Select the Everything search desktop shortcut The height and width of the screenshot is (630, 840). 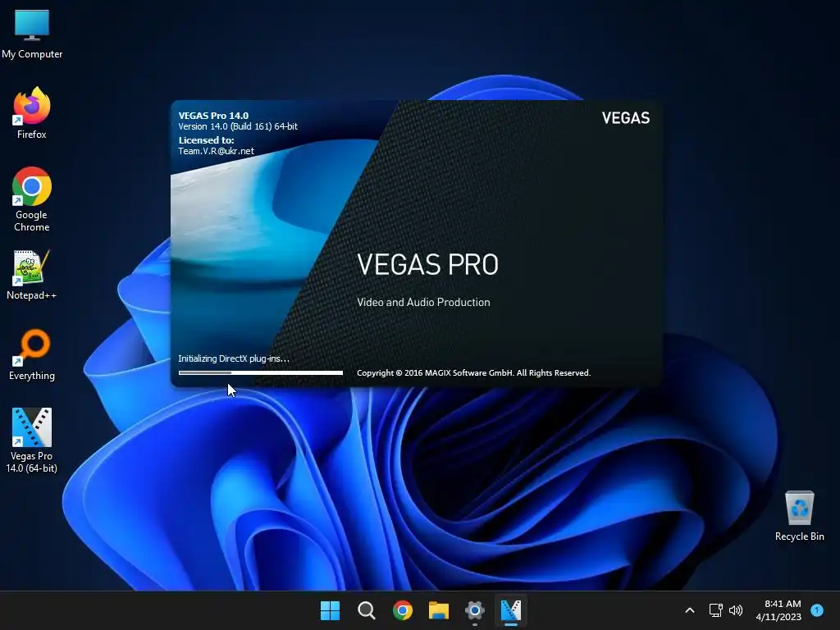(32, 354)
